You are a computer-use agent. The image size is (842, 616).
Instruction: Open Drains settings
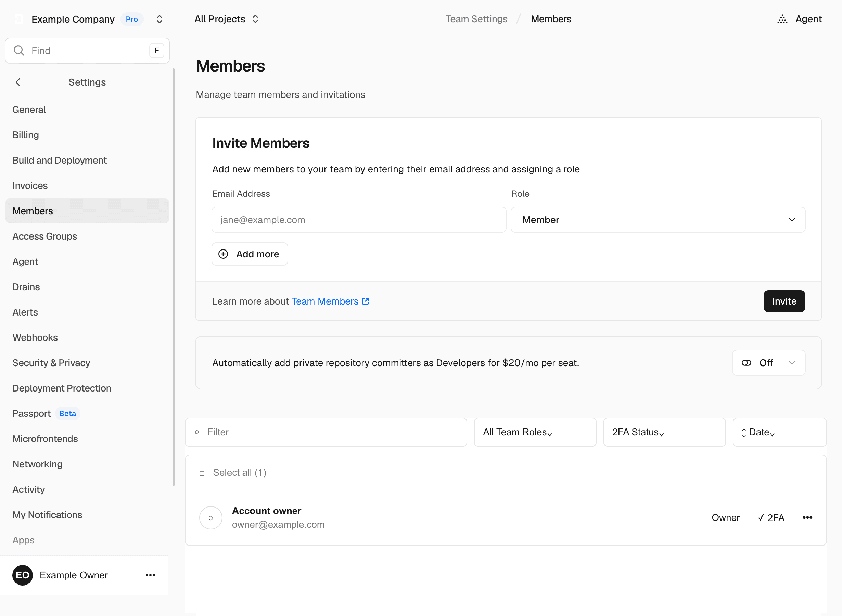point(87,287)
